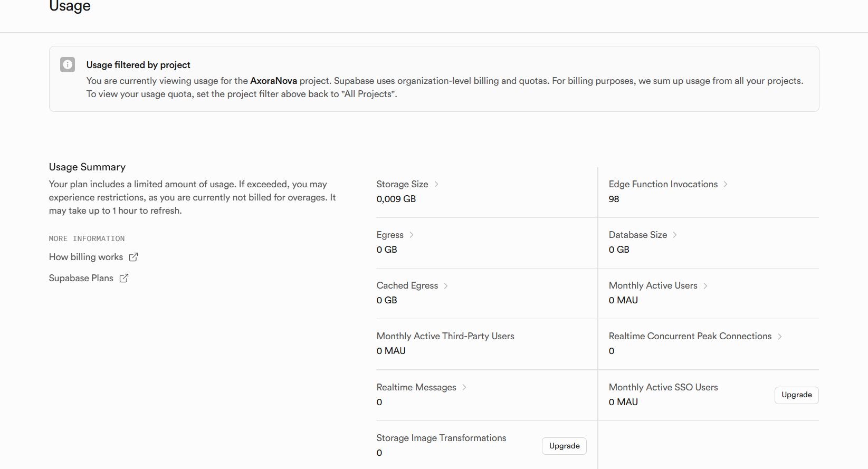Click external link icon beside Supabase Plans
The height and width of the screenshot is (469, 868).
(124, 278)
